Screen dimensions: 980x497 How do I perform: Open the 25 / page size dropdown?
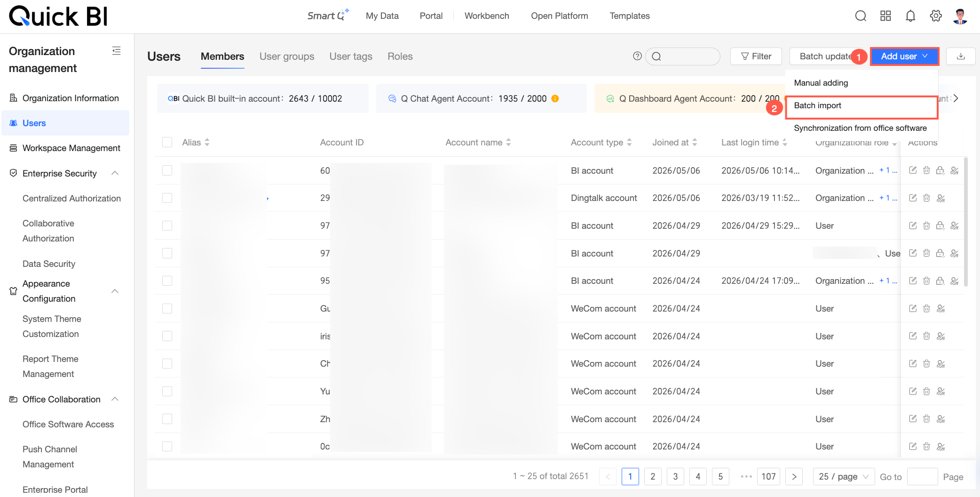(x=844, y=477)
